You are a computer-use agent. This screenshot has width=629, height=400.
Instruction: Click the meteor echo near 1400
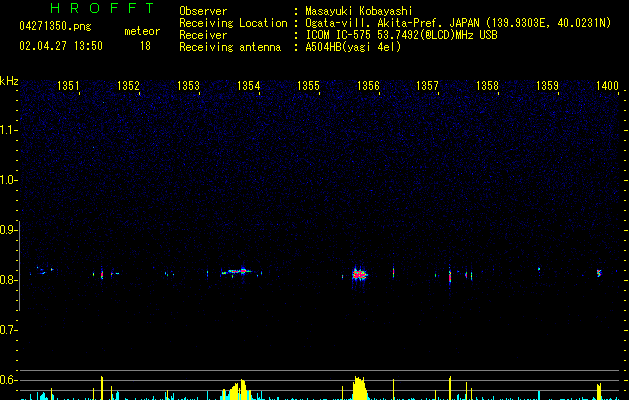599,273
